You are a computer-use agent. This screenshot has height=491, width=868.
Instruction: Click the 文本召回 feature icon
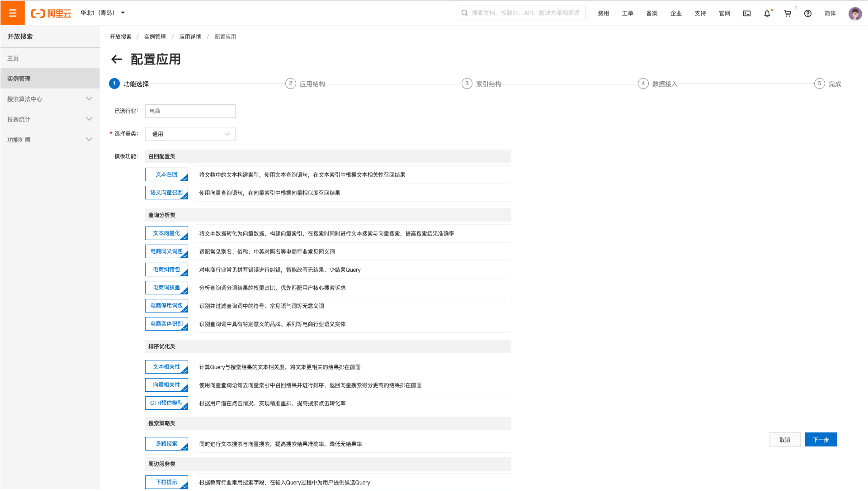click(167, 175)
